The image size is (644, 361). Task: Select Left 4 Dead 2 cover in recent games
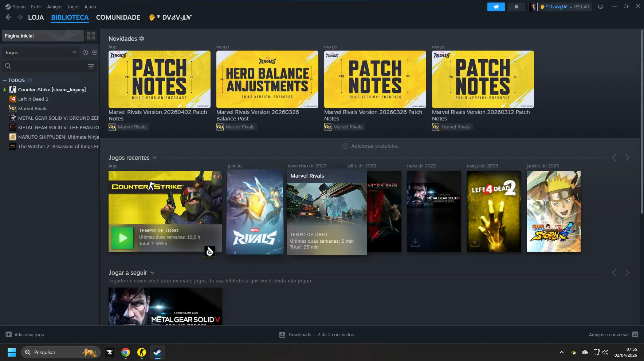[x=494, y=211]
